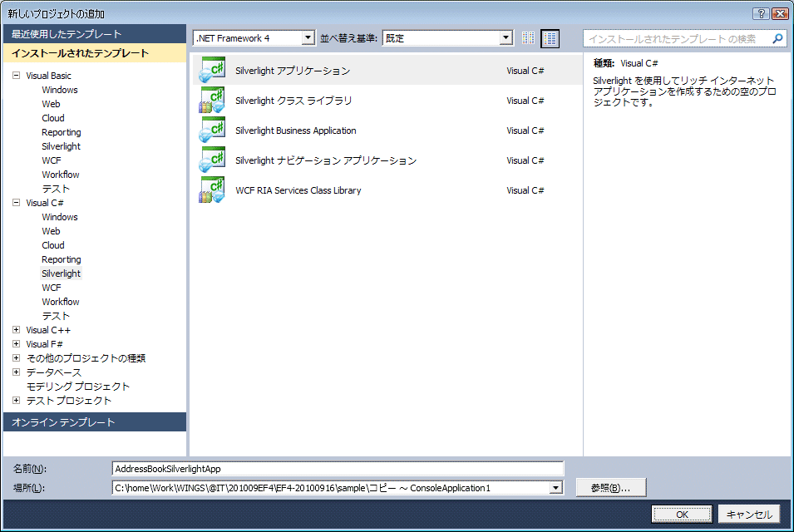Screen dimensions: 794x532
Task: Click the 参照(B)... browse button
Action: [611, 488]
